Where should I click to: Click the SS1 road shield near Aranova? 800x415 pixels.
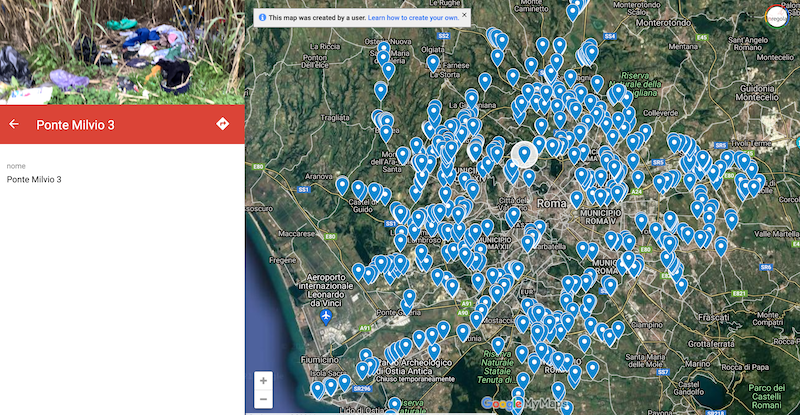click(304, 189)
